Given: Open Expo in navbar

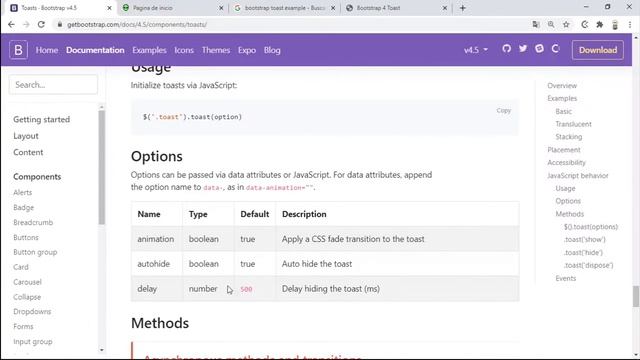Looking at the screenshot, I should tap(247, 50).
